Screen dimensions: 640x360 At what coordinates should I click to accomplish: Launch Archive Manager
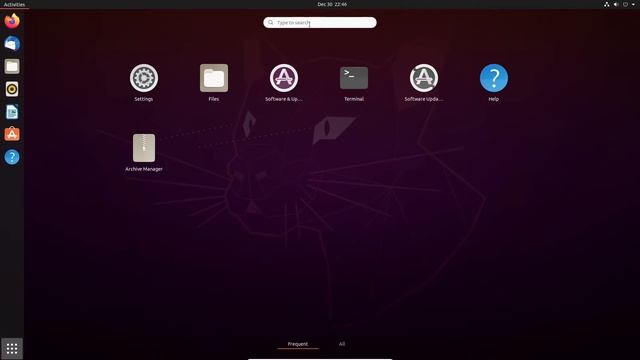pos(144,148)
